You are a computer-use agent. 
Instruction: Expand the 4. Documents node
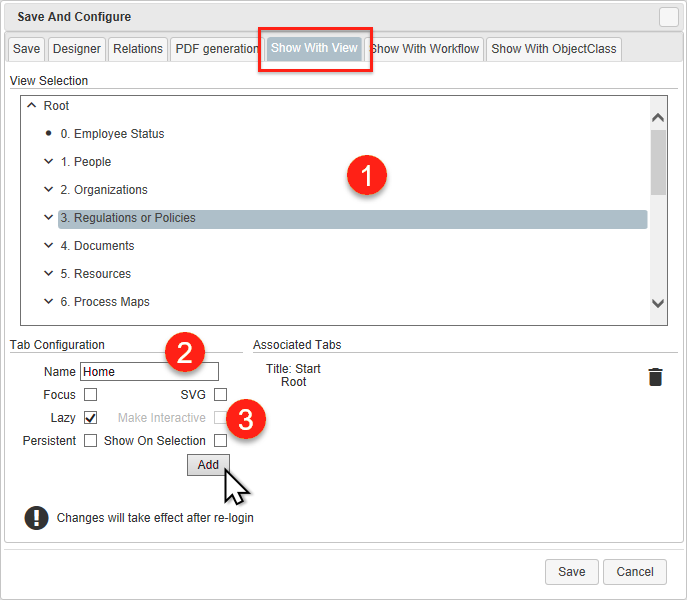coord(48,246)
